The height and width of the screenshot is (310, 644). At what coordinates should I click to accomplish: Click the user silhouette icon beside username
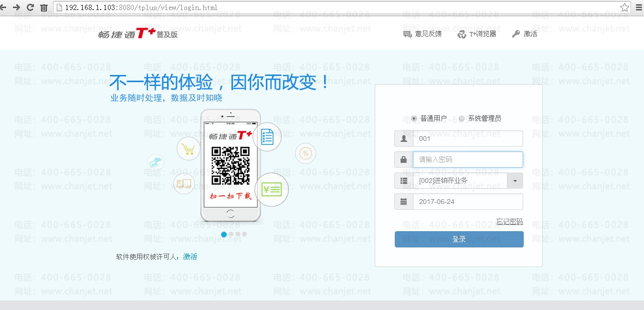click(x=404, y=139)
